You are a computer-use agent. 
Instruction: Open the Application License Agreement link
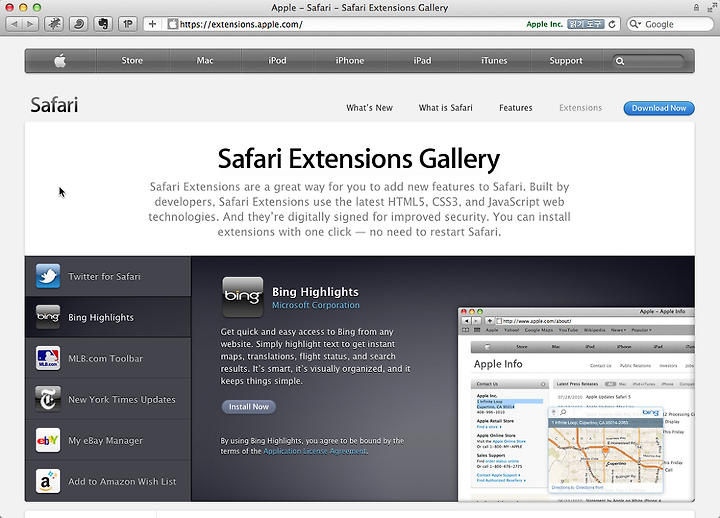[315, 451]
